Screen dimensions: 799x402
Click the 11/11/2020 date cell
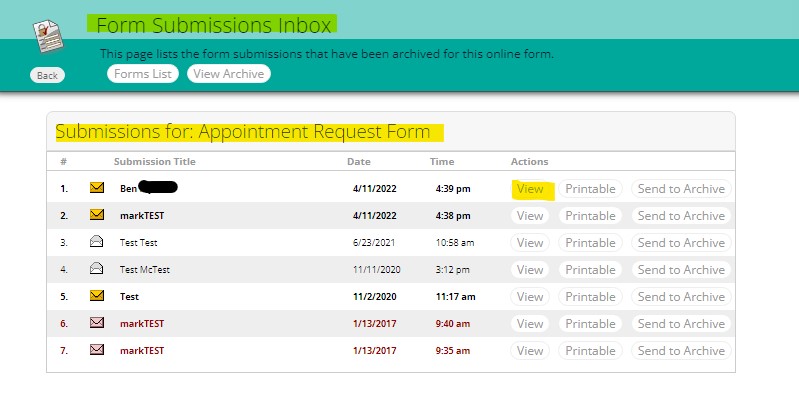coord(377,270)
